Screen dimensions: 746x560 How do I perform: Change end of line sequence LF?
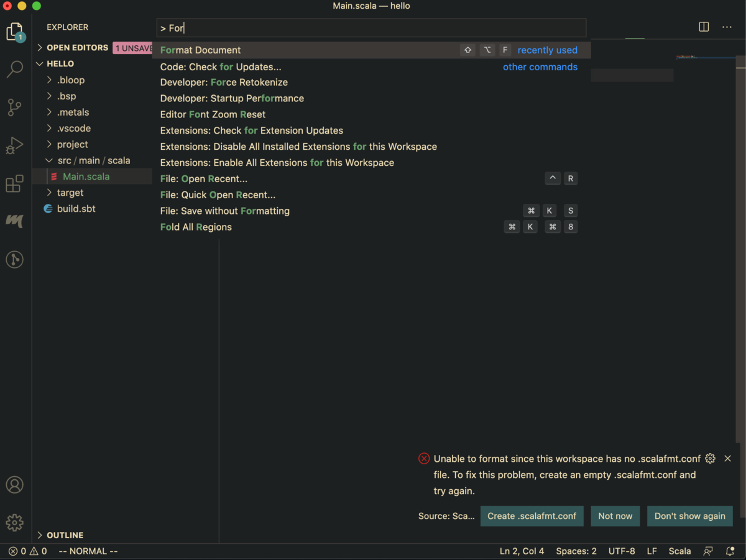click(652, 551)
